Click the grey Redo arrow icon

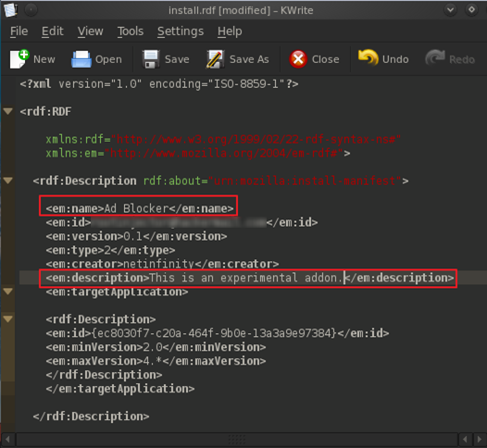point(435,57)
